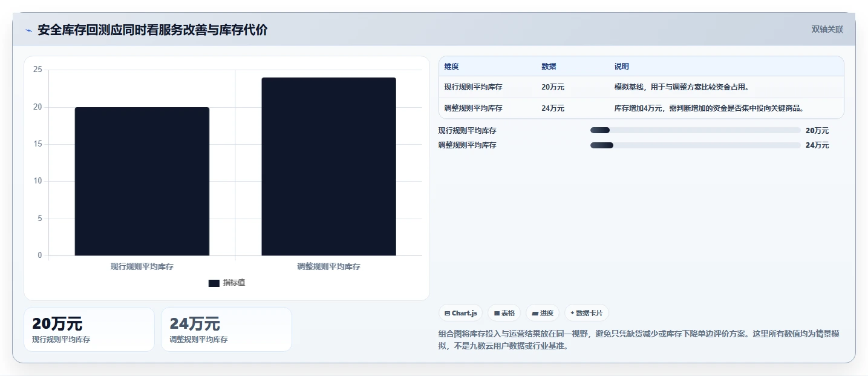Click the 24万元 value beside progress bar
Screen dimensions: 868x376
817,145
